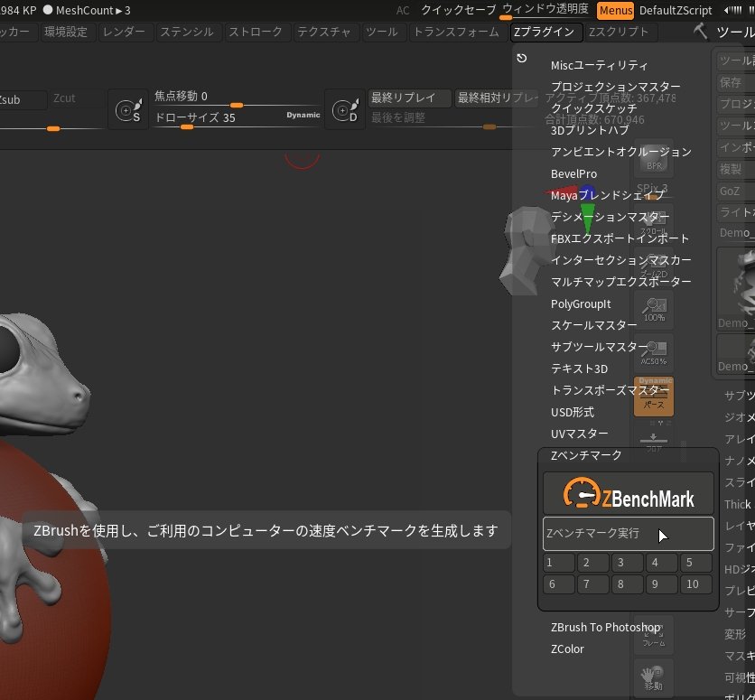
Task: Expand the FBXエクスポートインポート section
Action: tap(620, 238)
